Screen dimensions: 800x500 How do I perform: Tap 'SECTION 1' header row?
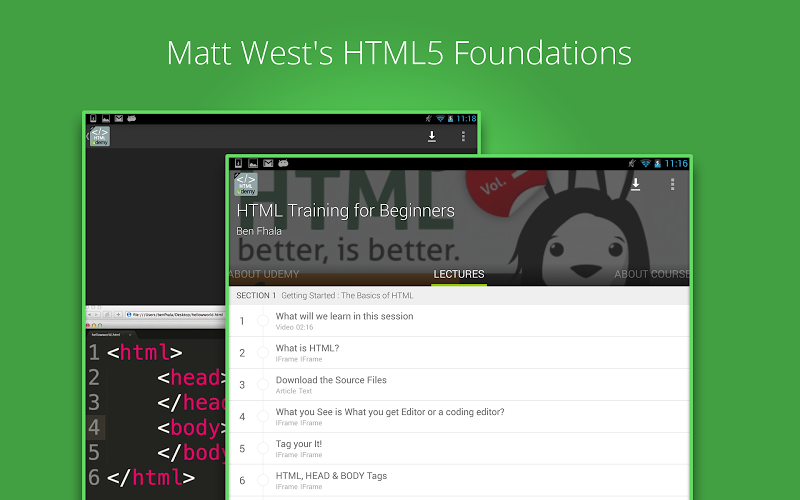pyautogui.click(x=459, y=295)
